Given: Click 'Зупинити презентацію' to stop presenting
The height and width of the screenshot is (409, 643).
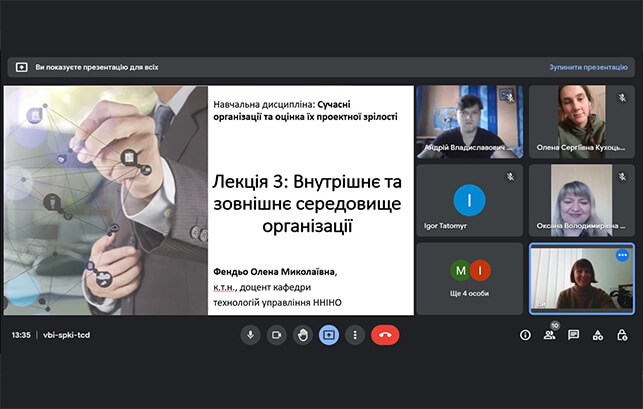Looking at the screenshot, I should click(587, 67).
